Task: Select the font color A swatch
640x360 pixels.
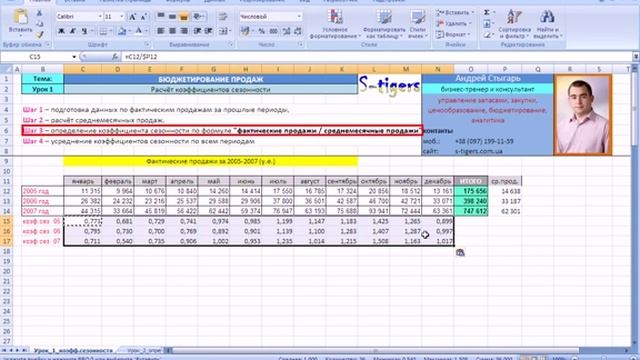Action: tap(139, 31)
